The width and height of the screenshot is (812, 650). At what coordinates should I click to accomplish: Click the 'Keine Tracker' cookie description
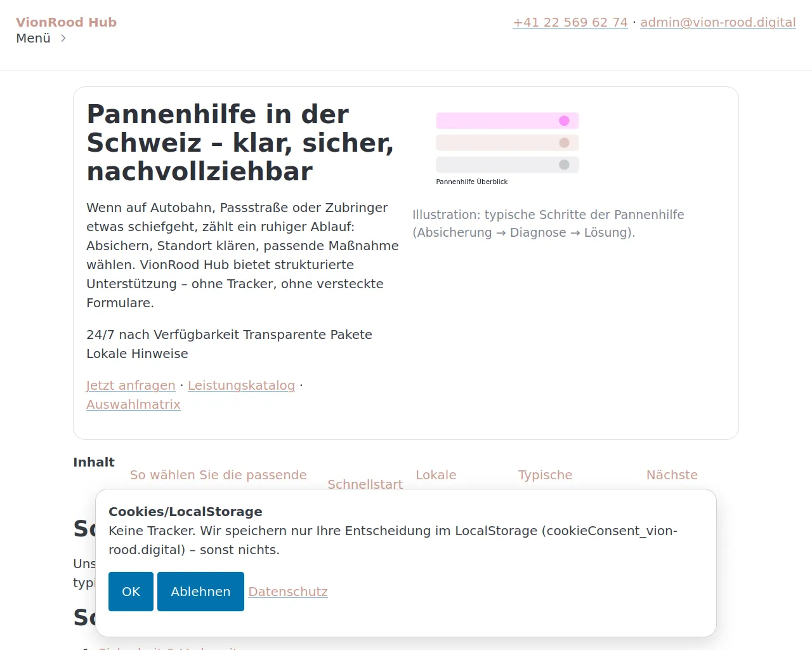pos(393,540)
